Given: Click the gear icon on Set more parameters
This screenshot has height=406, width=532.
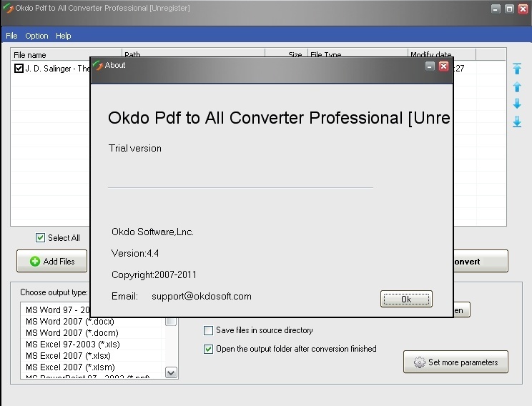Looking at the screenshot, I should point(419,362).
